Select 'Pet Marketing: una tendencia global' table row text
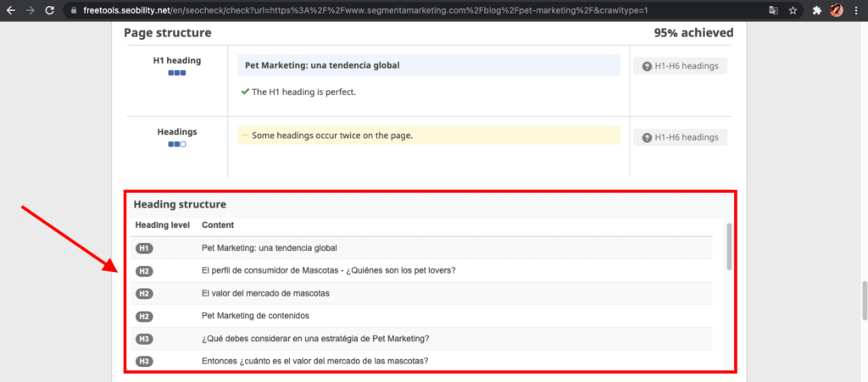This screenshot has width=868, height=382. pos(269,248)
